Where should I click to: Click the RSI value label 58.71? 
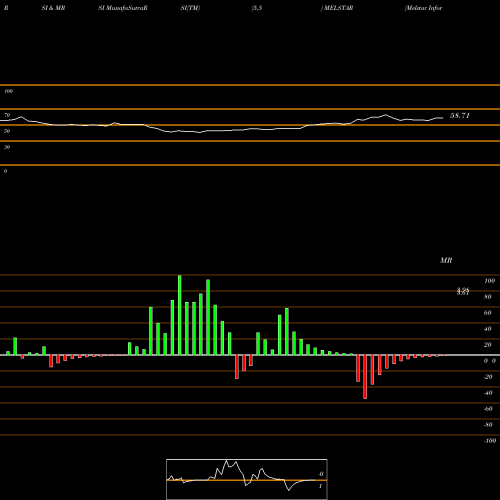(460, 116)
